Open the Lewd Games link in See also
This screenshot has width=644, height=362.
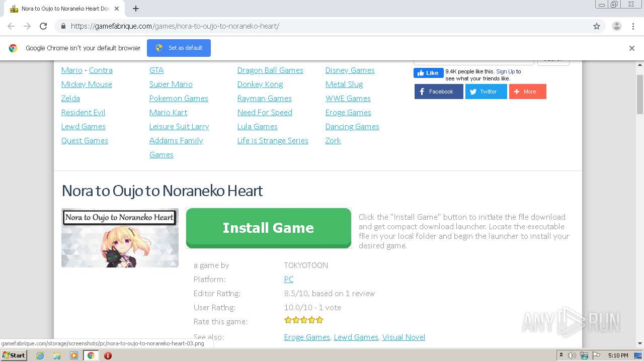click(356, 337)
